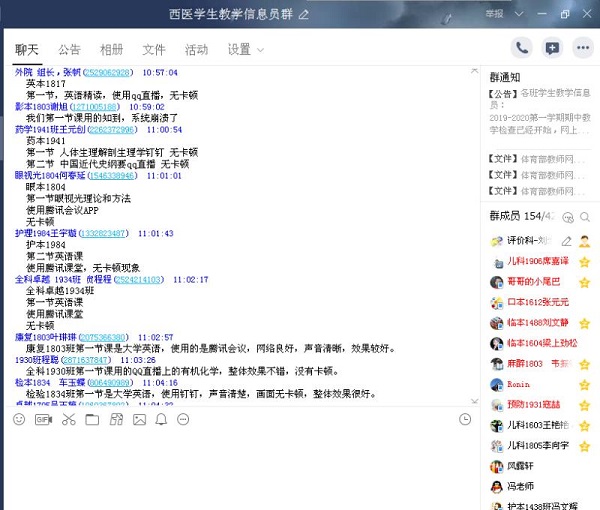The height and width of the screenshot is (510, 600).
Task: Switch to the 公告 tab
Action: tap(69, 49)
